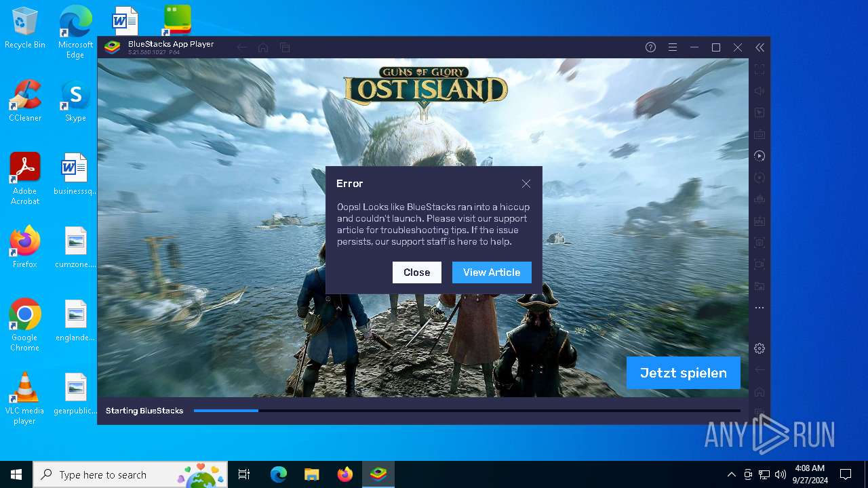Open the Microsoft Edge desktop shortcut

pyautogui.click(x=75, y=32)
